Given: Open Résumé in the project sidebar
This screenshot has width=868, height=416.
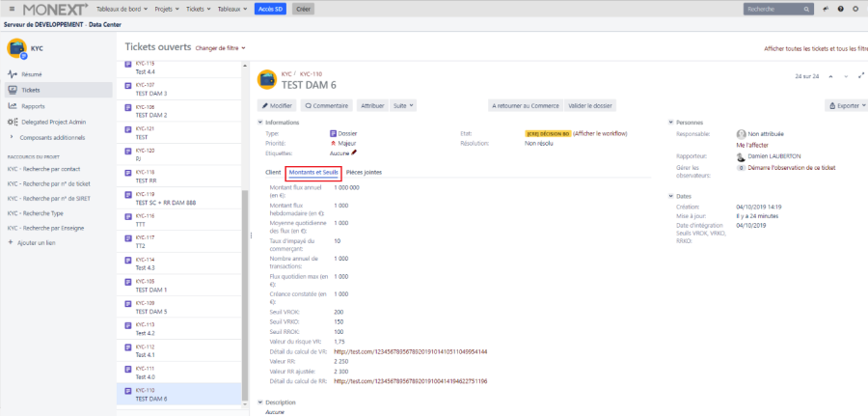Looking at the screenshot, I should point(31,73).
